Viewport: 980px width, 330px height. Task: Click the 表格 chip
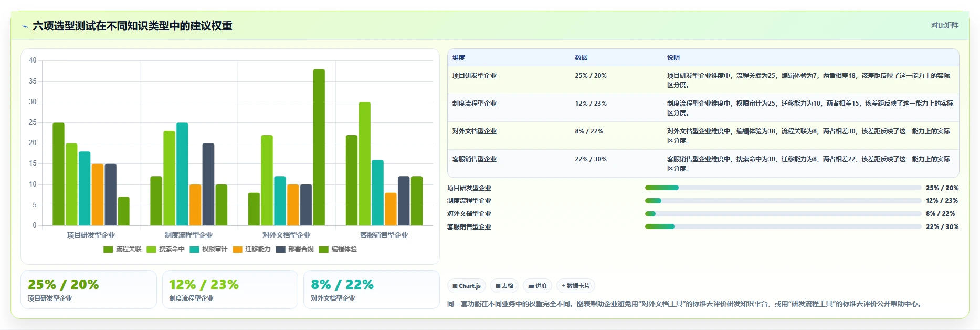click(x=504, y=286)
